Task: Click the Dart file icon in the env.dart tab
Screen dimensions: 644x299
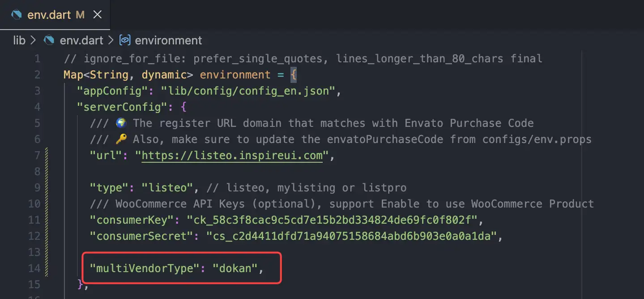Action: tap(17, 14)
